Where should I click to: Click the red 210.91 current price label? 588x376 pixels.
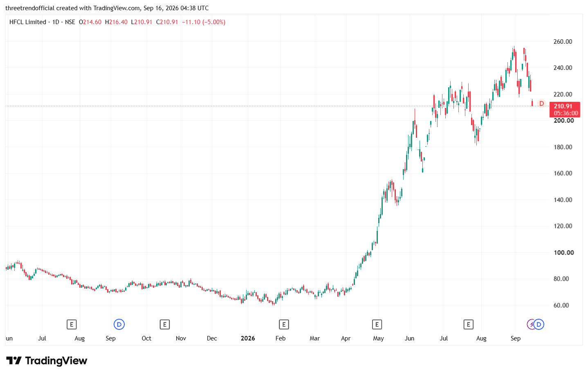click(563, 106)
